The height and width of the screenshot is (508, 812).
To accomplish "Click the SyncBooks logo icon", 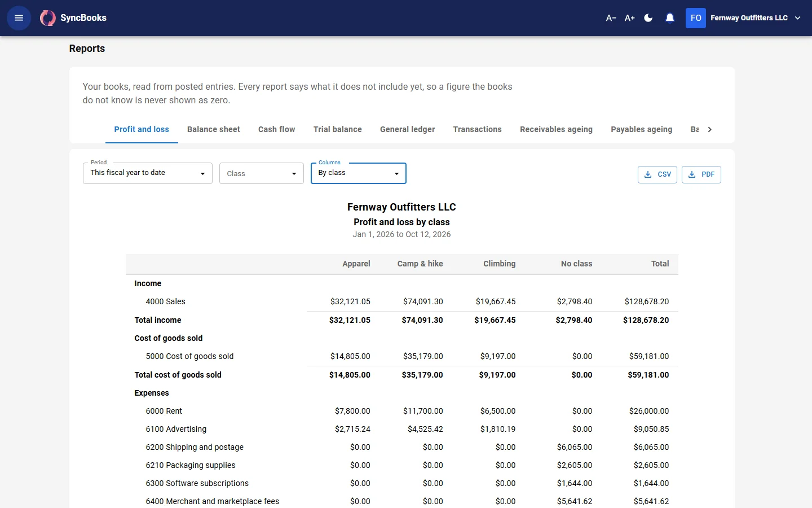I will 48,18.
